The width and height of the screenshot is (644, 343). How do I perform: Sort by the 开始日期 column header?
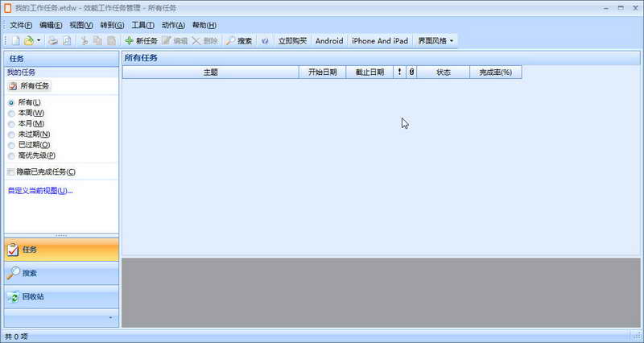click(x=323, y=72)
